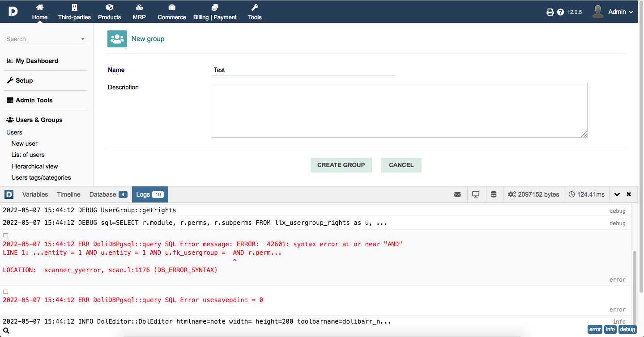Click the New group people icon
Image resolution: width=644 pixels, height=337 pixels.
click(x=117, y=39)
